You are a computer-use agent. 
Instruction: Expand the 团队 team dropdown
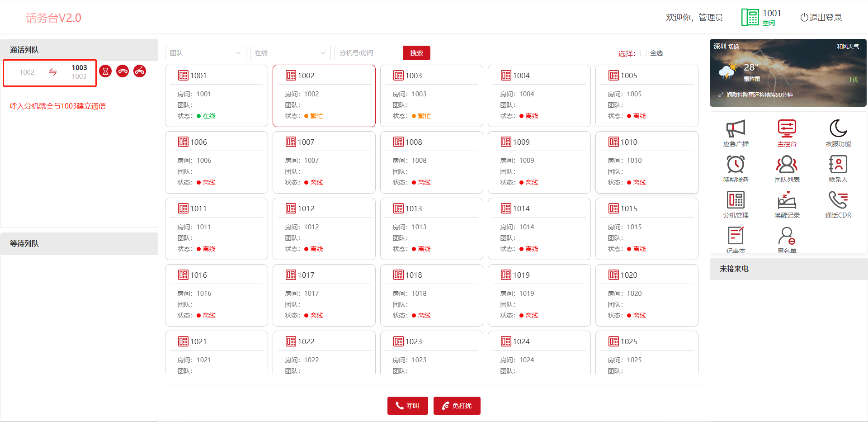pyautogui.click(x=205, y=53)
